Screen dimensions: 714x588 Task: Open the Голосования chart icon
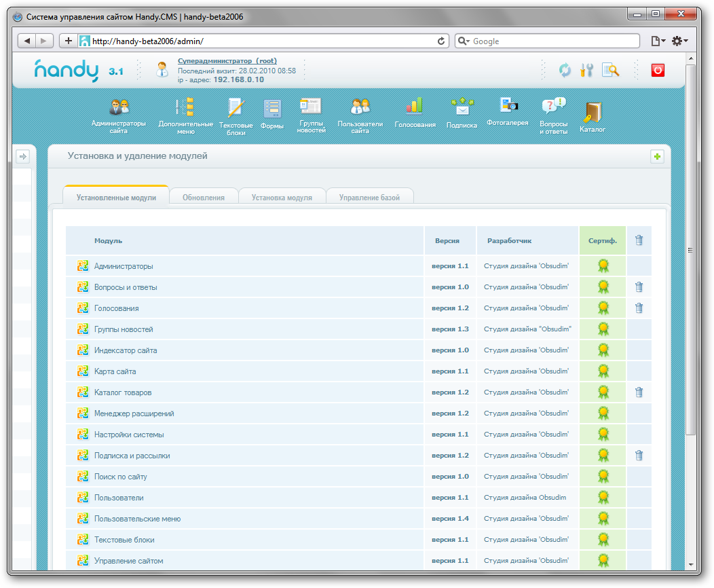click(x=415, y=106)
